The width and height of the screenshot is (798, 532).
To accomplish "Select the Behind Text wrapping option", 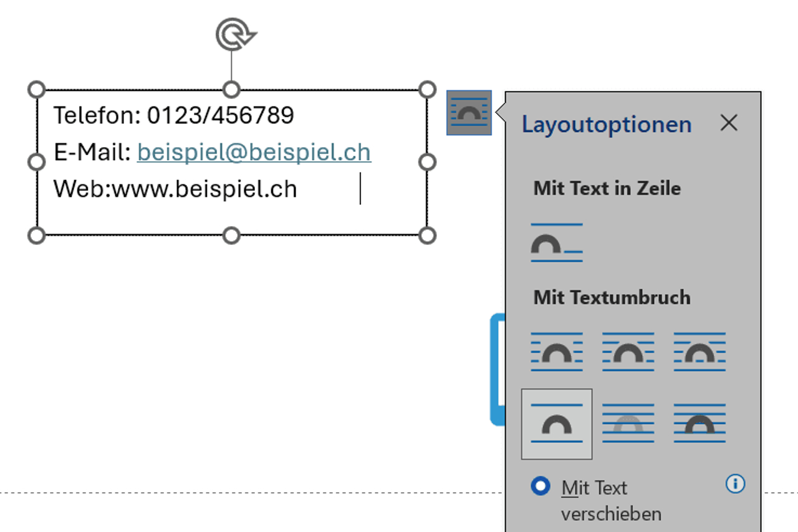I will (628, 424).
